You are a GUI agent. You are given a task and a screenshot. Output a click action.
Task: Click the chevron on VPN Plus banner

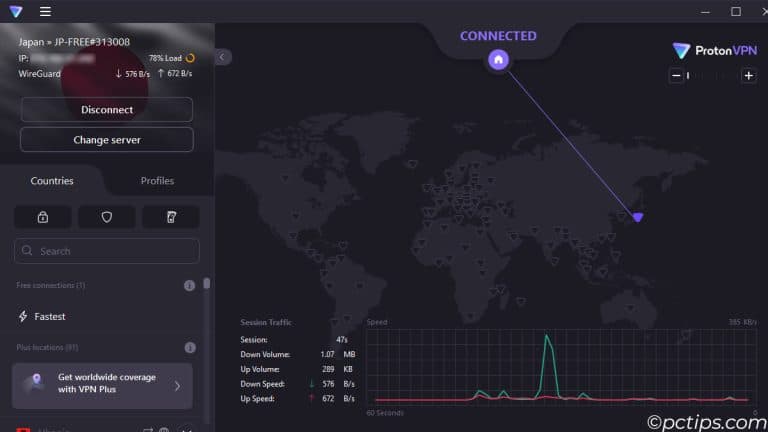click(177, 386)
